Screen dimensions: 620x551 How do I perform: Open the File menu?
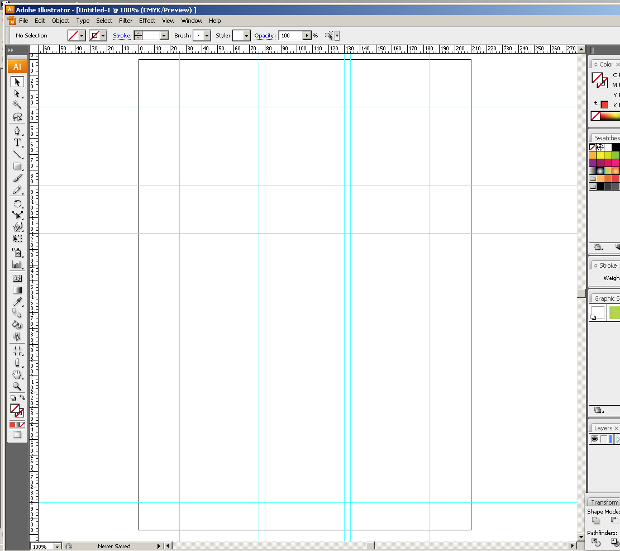(23, 21)
